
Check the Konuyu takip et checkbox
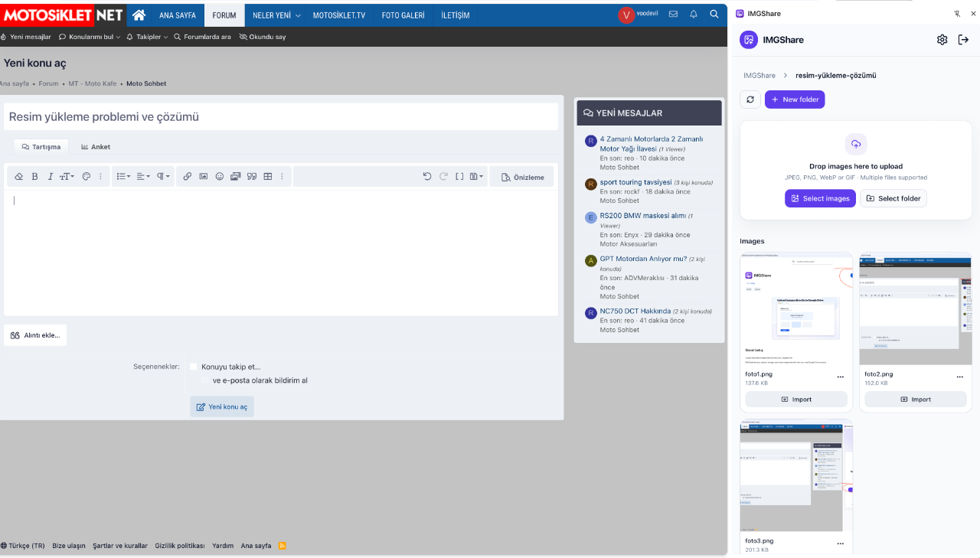tap(194, 367)
